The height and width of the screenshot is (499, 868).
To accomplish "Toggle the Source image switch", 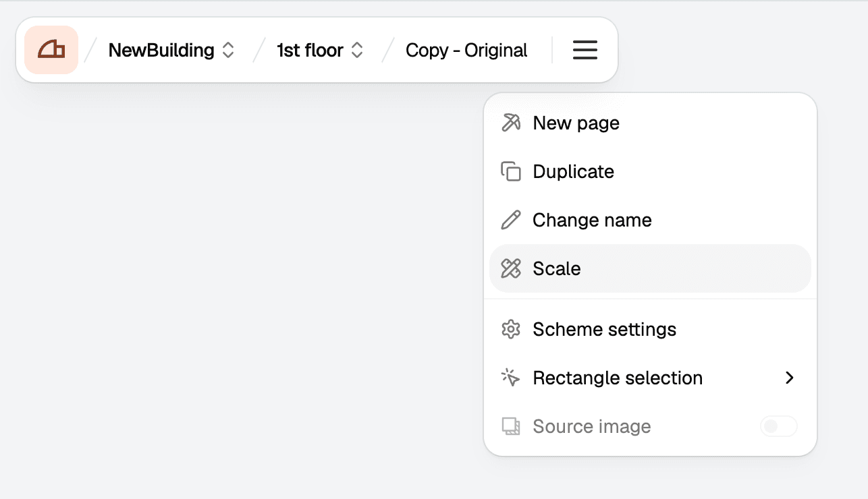I will (779, 426).
